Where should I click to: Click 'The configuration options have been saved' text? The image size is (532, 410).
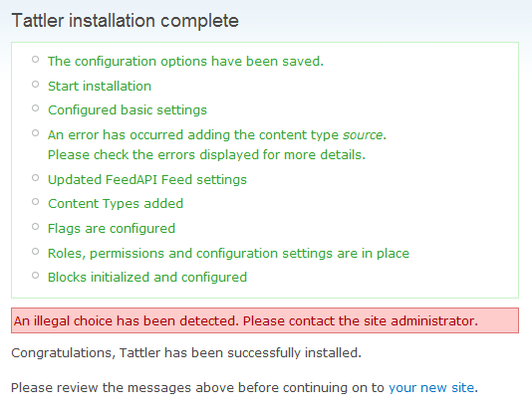click(x=185, y=62)
